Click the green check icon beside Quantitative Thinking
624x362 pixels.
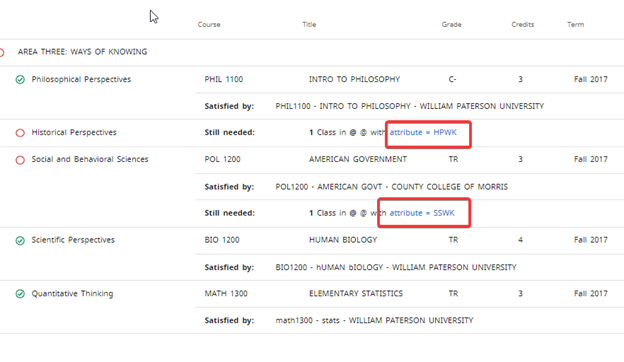[20, 294]
